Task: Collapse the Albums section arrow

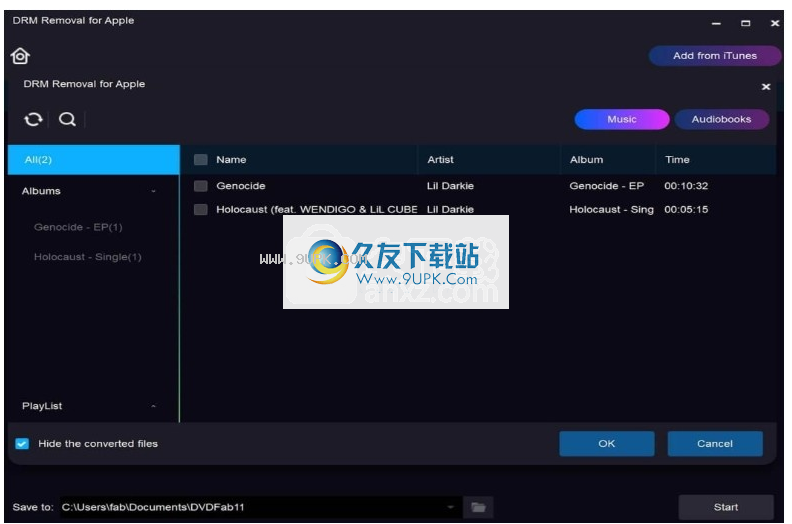Action: (154, 191)
